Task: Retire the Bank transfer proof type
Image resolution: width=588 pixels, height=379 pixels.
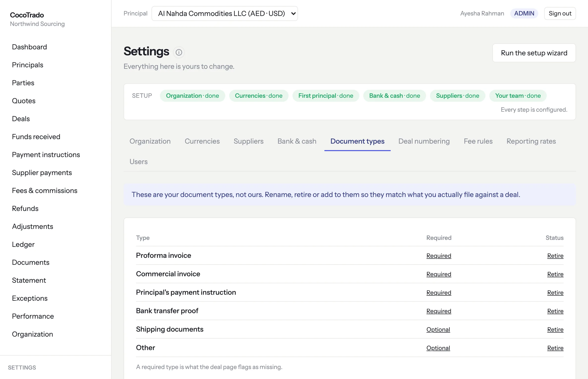Action: [x=555, y=311]
